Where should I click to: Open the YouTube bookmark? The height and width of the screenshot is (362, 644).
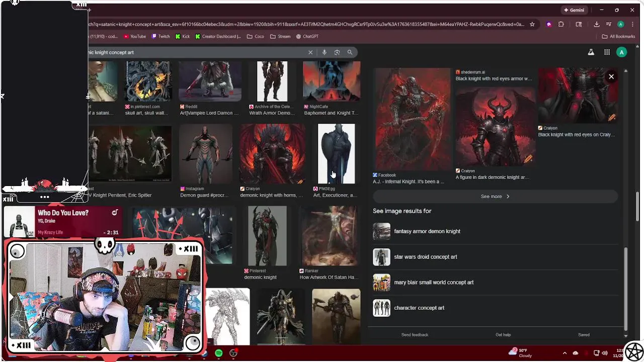tap(135, 36)
